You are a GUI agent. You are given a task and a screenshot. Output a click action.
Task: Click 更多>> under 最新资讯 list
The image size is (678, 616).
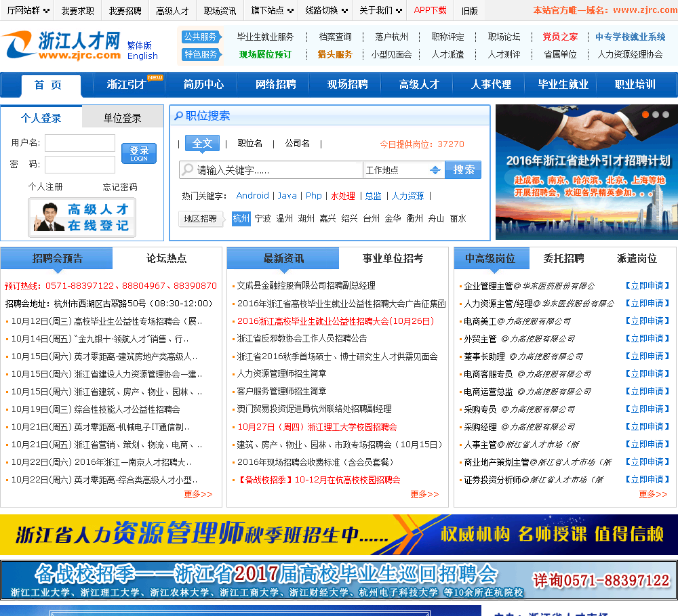pyautogui.click(x=424, y=493)
